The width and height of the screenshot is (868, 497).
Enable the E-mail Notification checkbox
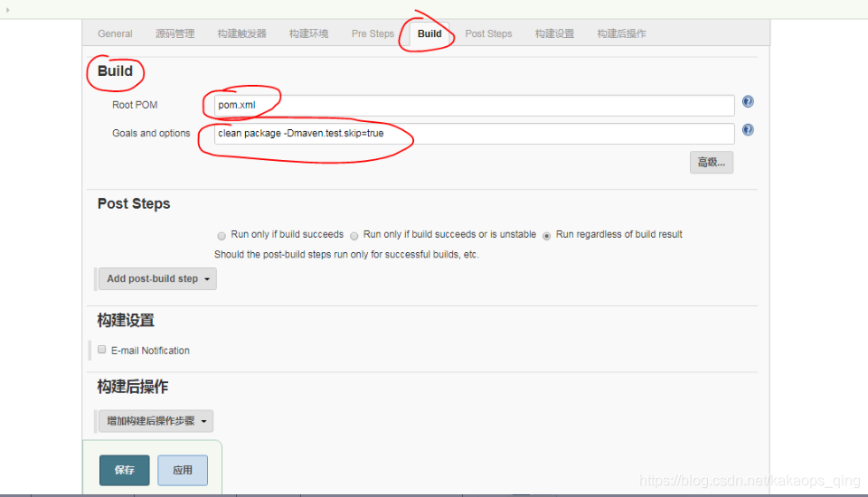[x=102, y=350]
